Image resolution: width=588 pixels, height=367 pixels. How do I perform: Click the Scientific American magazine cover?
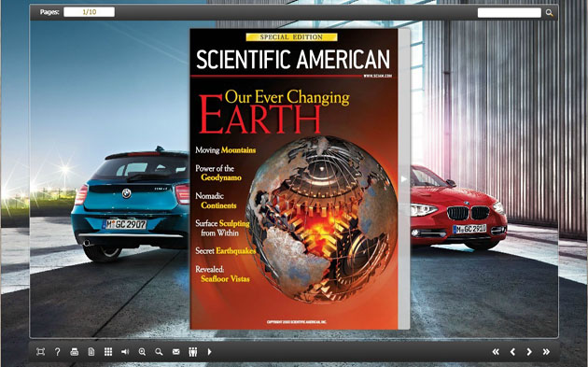point(294,179)
